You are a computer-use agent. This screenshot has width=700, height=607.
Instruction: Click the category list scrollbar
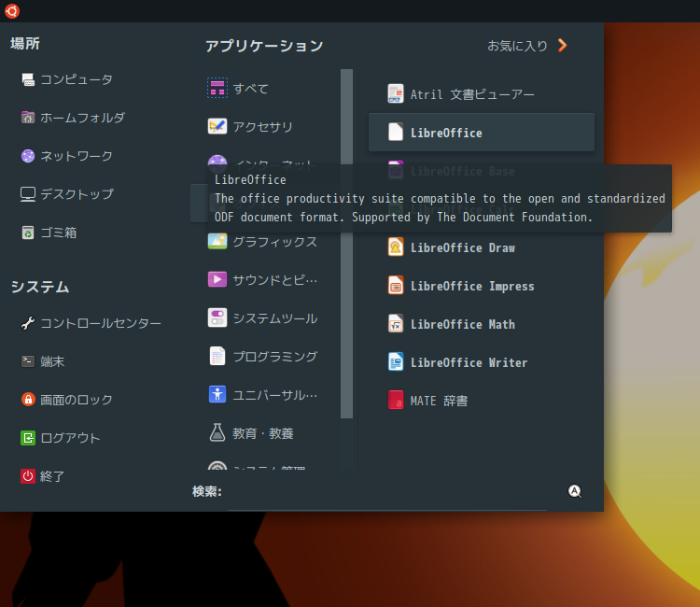pos(346,244)
